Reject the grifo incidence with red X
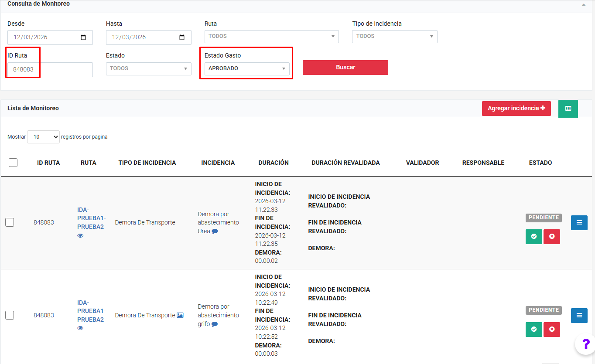The height and width of the screenshot is (364, 595). (551, 330)
